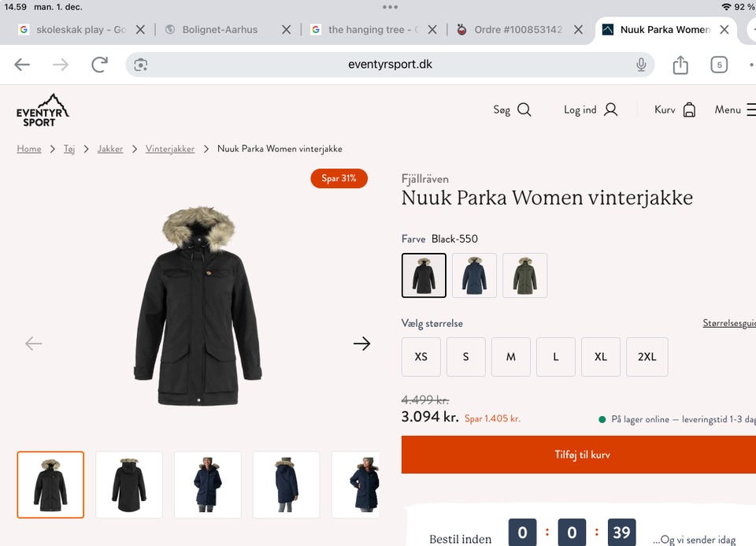This screenshot has height=546, width=756.
Task: Open the Kurv basket icon
Action: [690, 110]
